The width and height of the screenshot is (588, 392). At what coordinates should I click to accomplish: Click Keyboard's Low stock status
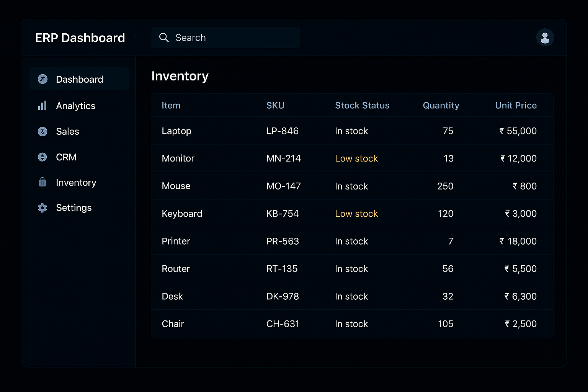click(x=356, y=214)
